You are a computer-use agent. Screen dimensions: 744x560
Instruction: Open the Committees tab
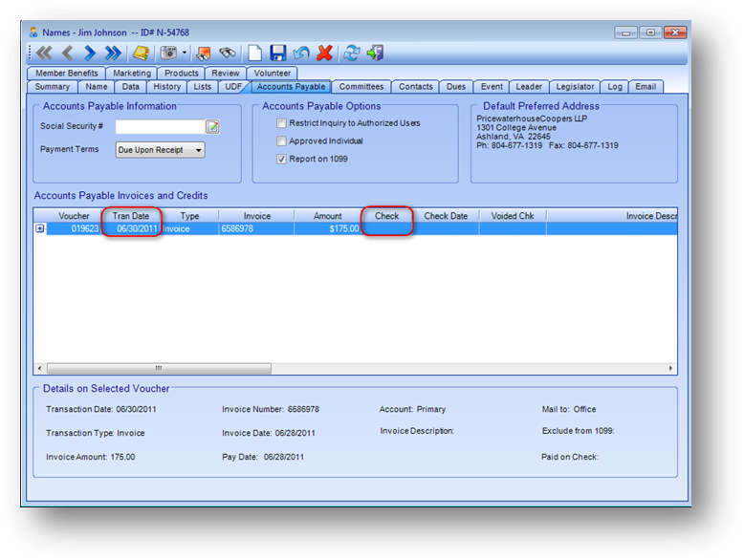tap(361, 87)
